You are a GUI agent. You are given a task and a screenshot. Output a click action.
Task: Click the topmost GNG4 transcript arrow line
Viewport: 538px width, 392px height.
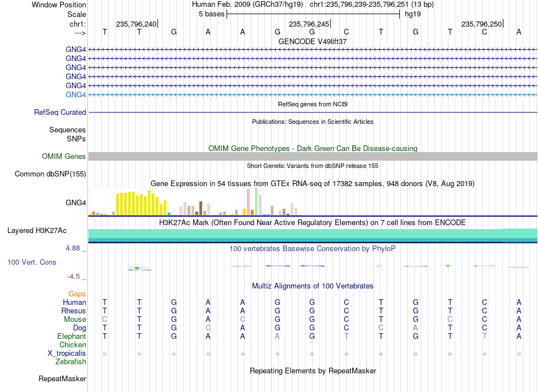point(313,50)
